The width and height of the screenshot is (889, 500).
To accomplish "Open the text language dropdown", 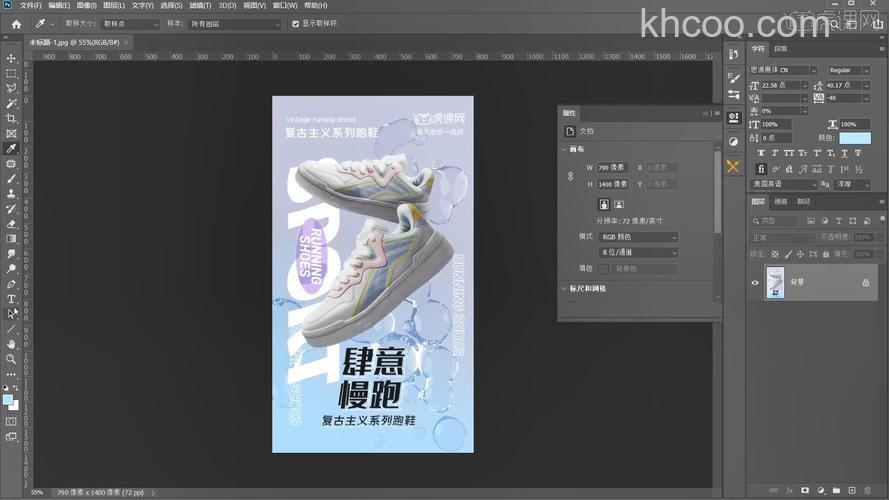I will point(784,184).
